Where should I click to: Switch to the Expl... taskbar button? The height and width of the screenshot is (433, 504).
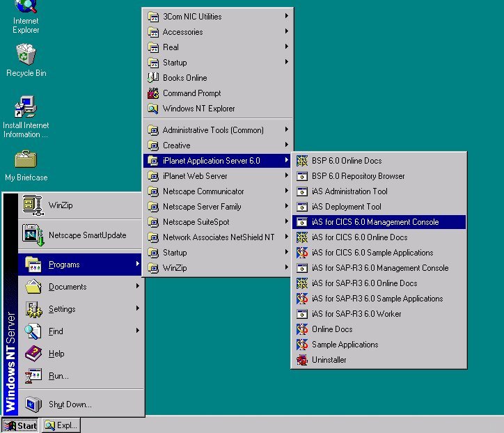61,425
